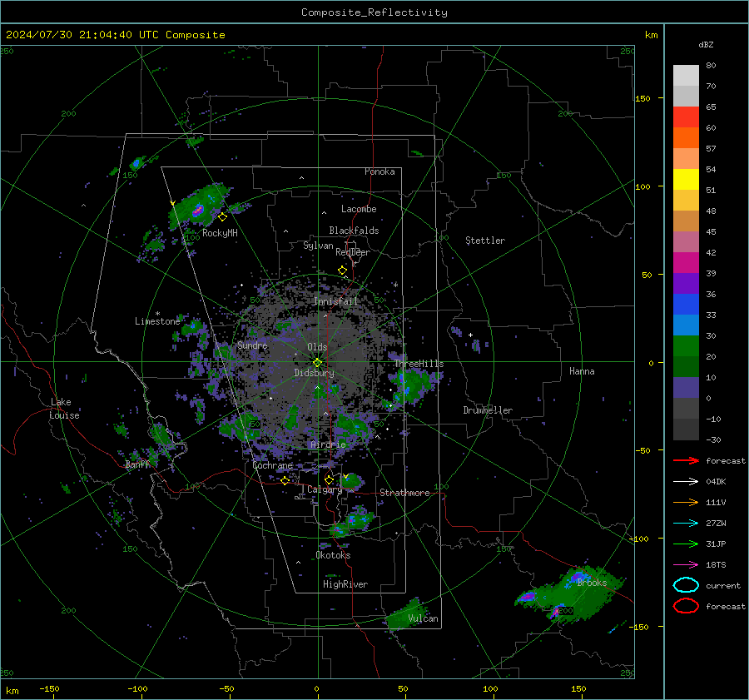Click the Composite_Reflectivity title
749x700 pixels.
click(x=374, y=12)
